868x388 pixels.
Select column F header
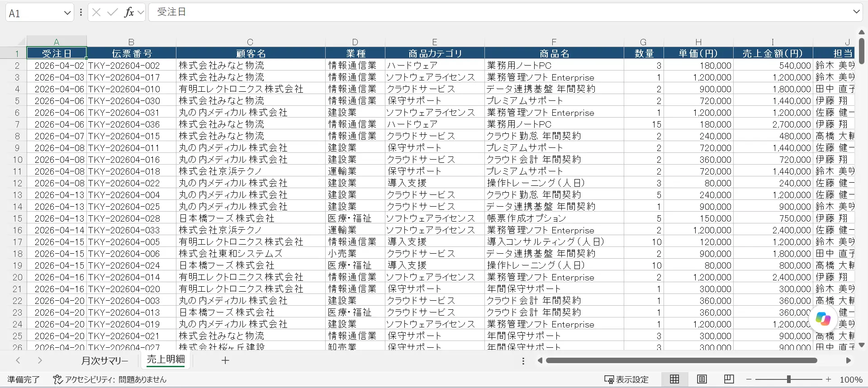click(554, 42)
